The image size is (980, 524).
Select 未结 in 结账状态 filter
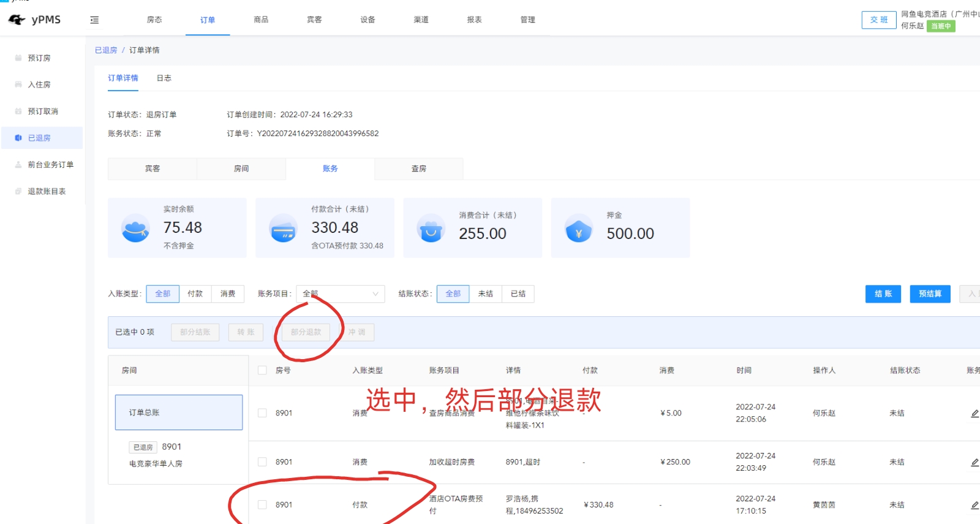coord(486,294)
